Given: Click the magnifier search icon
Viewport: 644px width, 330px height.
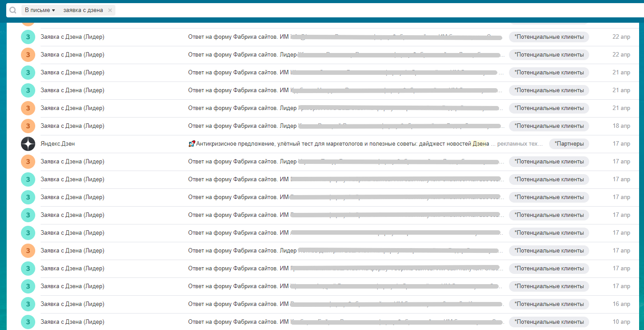Looking at the screenshot, I should pos(13,10).
